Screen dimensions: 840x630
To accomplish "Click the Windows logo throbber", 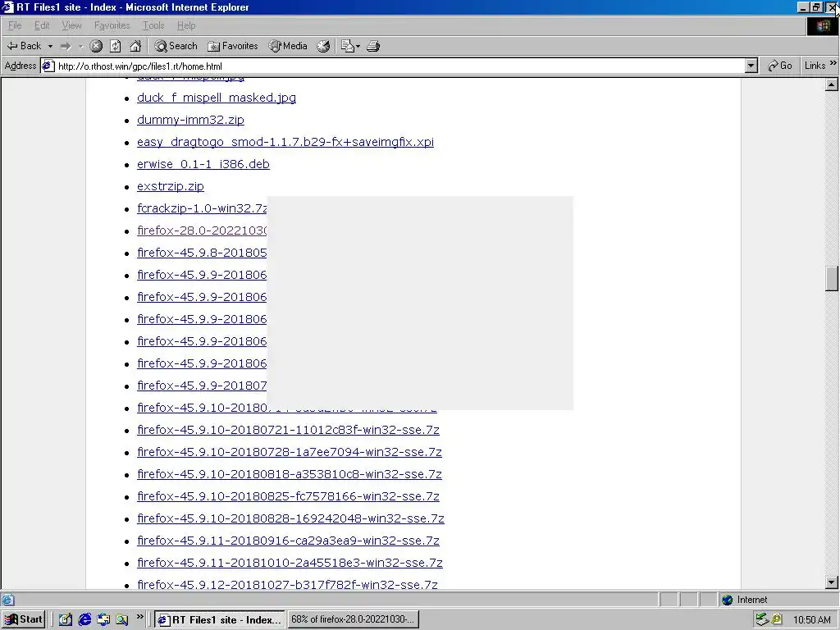I will [x=823, y=25].
